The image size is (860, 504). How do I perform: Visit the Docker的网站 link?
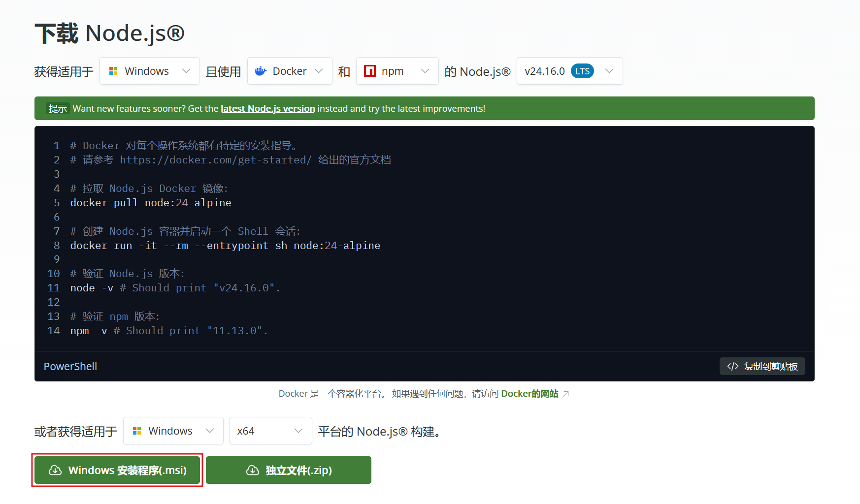529,394
